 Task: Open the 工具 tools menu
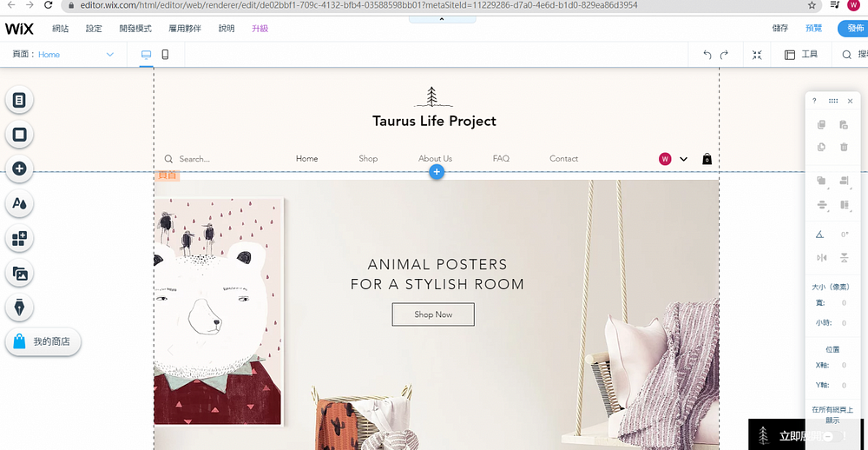pyautogui.click(x=801, y=55)
